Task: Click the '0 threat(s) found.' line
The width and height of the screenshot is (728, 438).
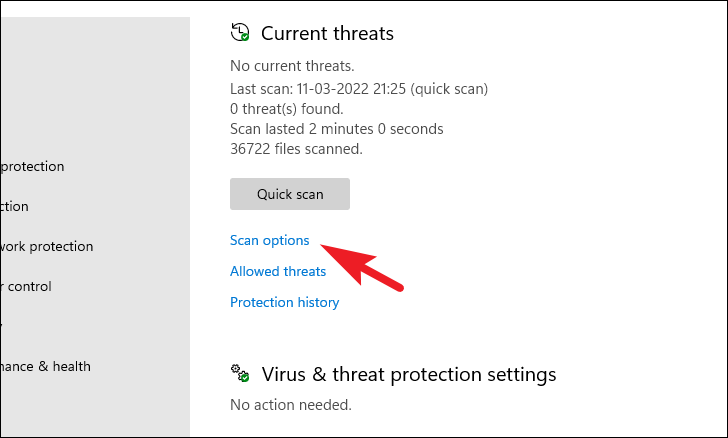Action: pos(286,109)
